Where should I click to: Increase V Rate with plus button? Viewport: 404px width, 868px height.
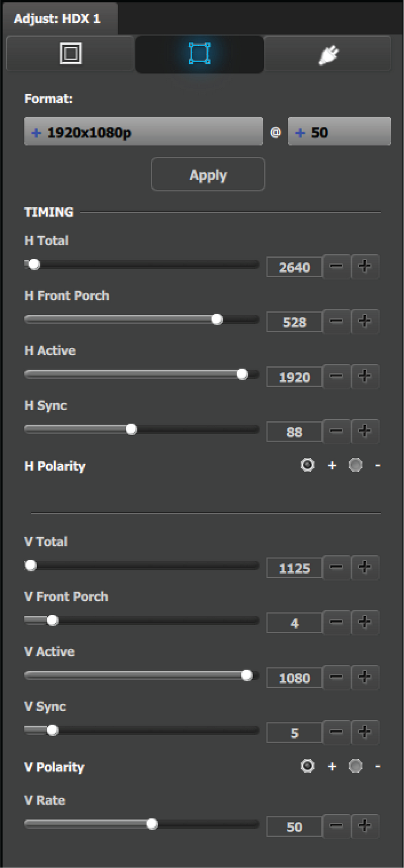click(x=365, y=826)
